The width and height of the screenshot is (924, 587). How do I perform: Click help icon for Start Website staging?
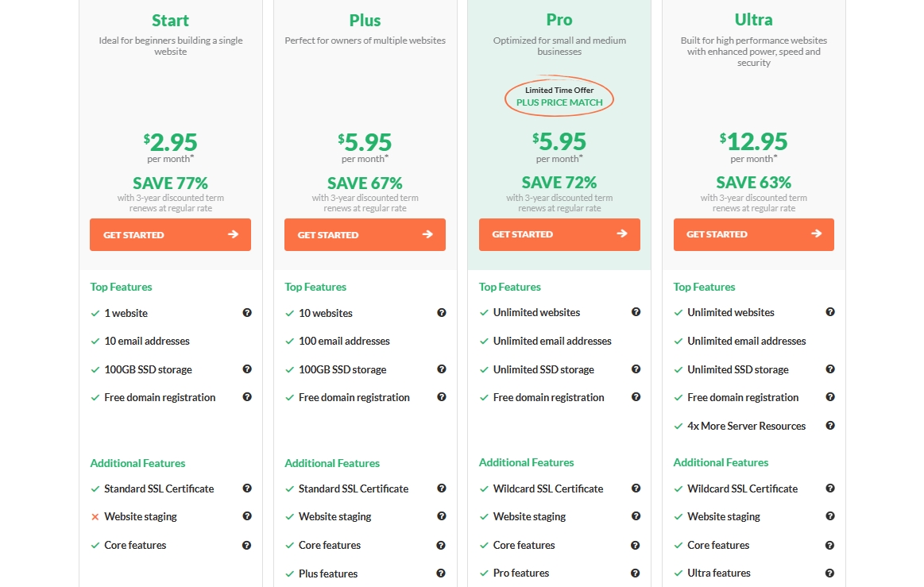click(x=247, y=516)
